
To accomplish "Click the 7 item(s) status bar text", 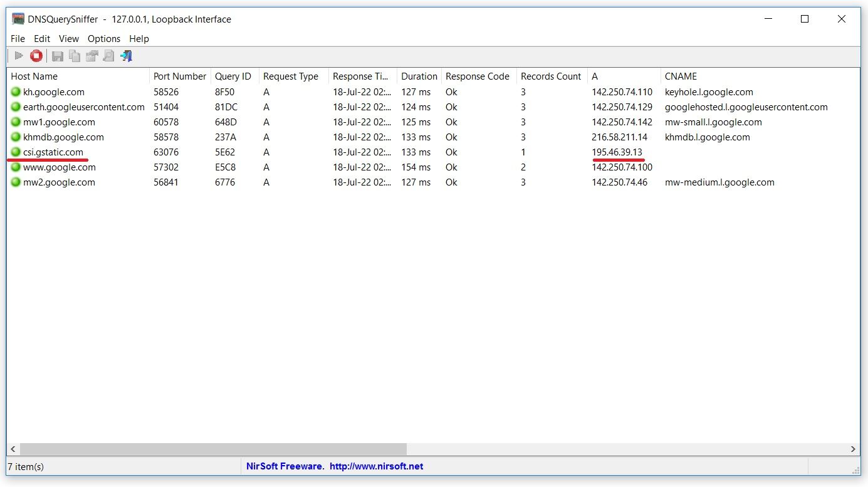I will point(26,466).
